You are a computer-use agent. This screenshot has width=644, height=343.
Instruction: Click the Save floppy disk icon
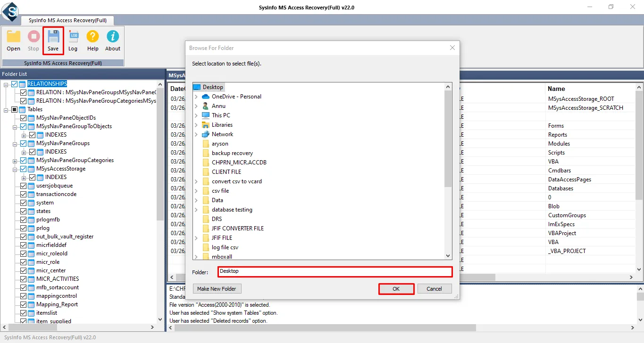pyautogui.click(x=53, y=36)
